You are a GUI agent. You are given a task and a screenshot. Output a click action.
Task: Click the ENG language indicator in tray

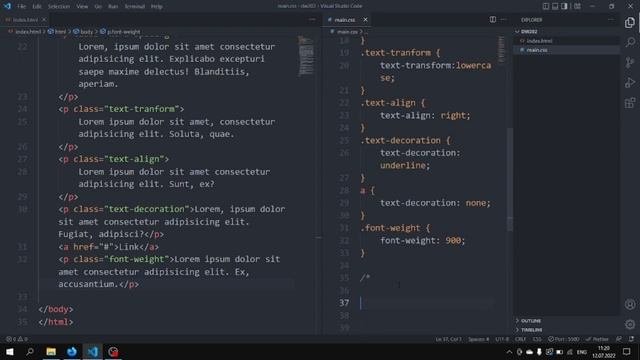point(582,352)
